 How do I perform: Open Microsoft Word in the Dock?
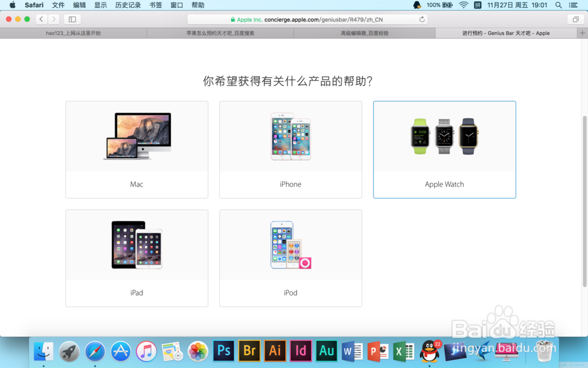(x=352, y=351)
